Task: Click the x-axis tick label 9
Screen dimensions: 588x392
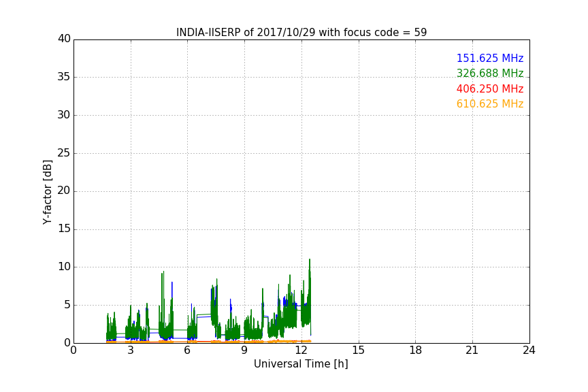Action: pyautogui.click(x=244, y=350)
